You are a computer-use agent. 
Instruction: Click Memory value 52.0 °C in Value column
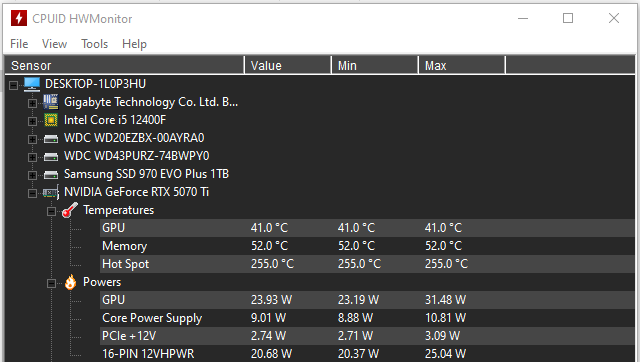point(269,246)
